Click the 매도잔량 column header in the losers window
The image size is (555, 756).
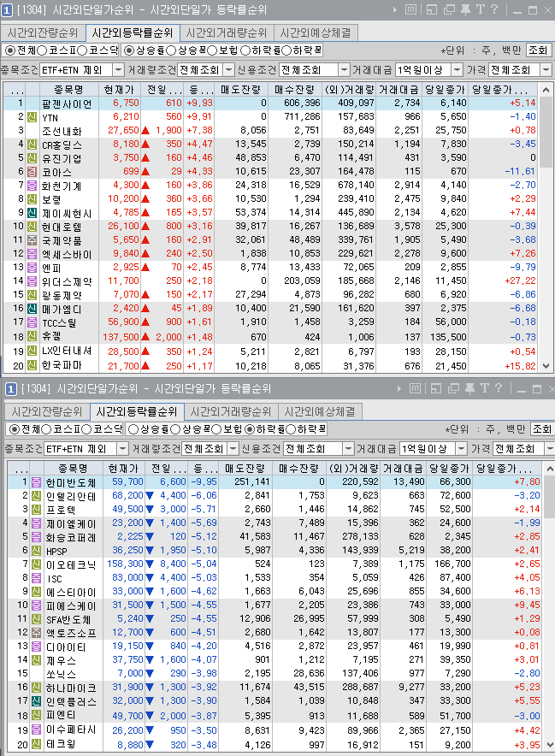[x=245, y=468]
